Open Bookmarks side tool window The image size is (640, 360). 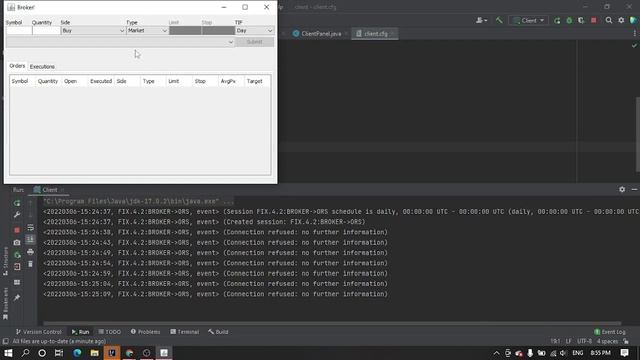click(5, 303)
